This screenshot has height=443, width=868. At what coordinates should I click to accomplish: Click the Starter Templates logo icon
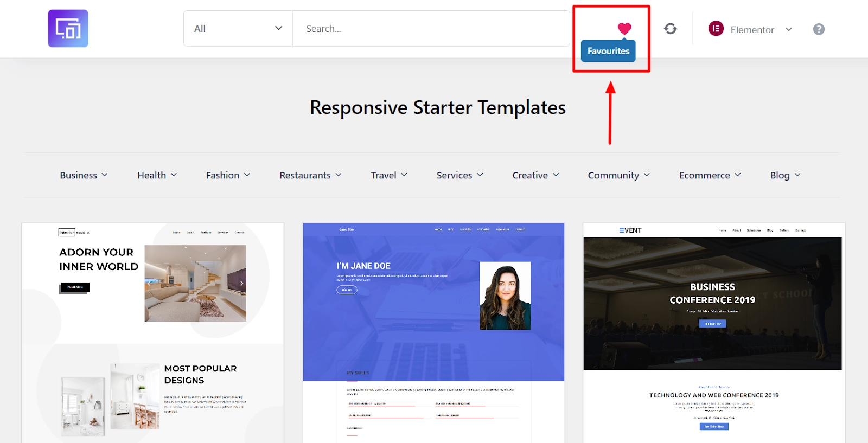pos(68,28)
